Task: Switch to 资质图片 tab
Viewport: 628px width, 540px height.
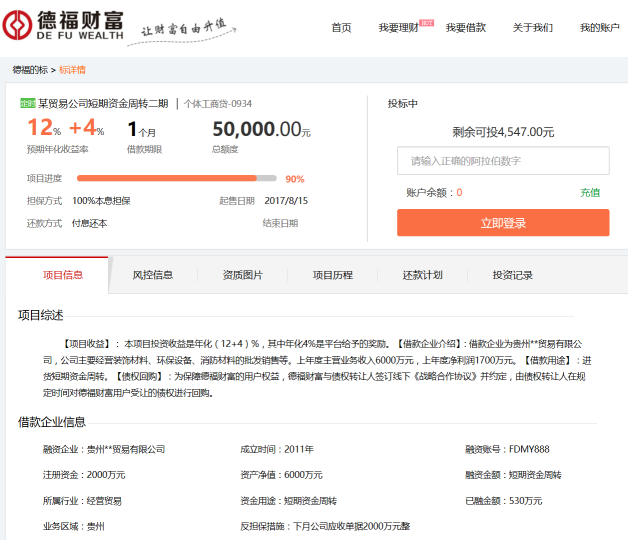Action: [243, 275]
